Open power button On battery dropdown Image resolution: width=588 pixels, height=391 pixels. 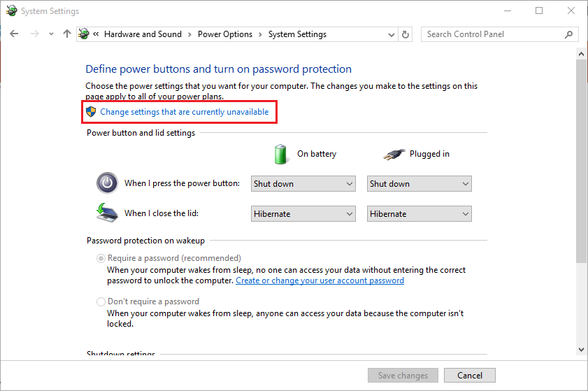303,184
